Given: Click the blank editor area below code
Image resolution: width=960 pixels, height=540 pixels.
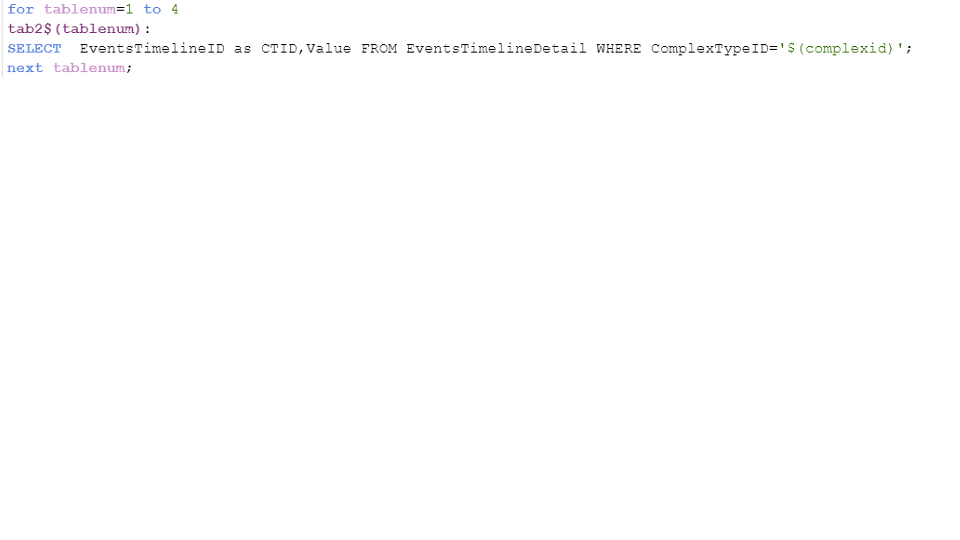Looking at the screenshot, I should pos(480,306).
